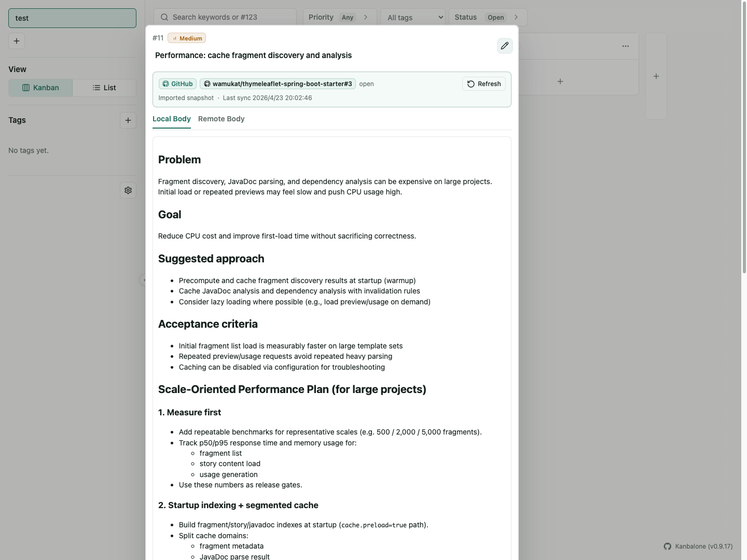Select the test board
The width and height of the screenshot is (747, 560).
(x=72, y=18)
